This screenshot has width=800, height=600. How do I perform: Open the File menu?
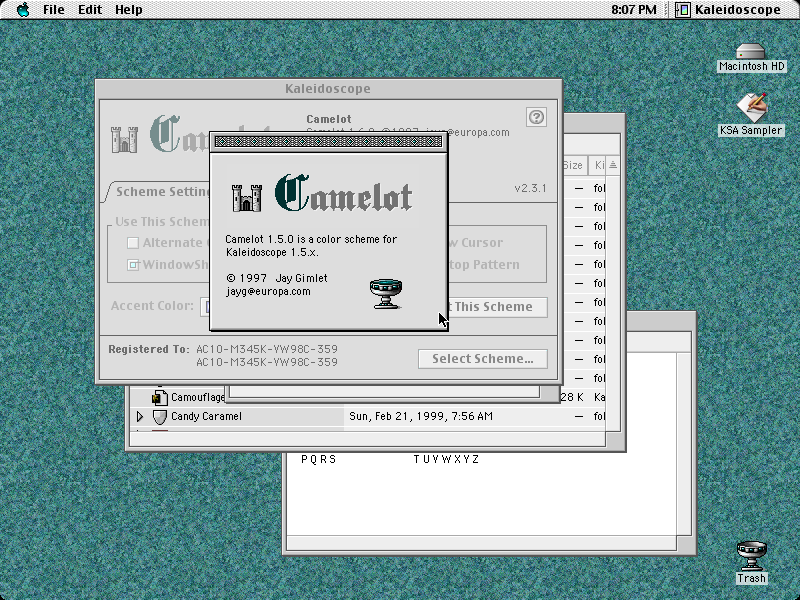(54, 10)
